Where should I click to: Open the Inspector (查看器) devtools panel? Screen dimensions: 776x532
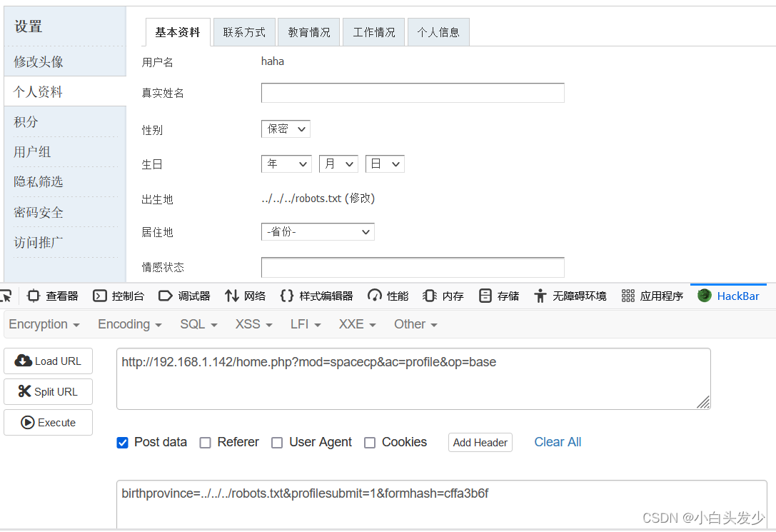52,296
